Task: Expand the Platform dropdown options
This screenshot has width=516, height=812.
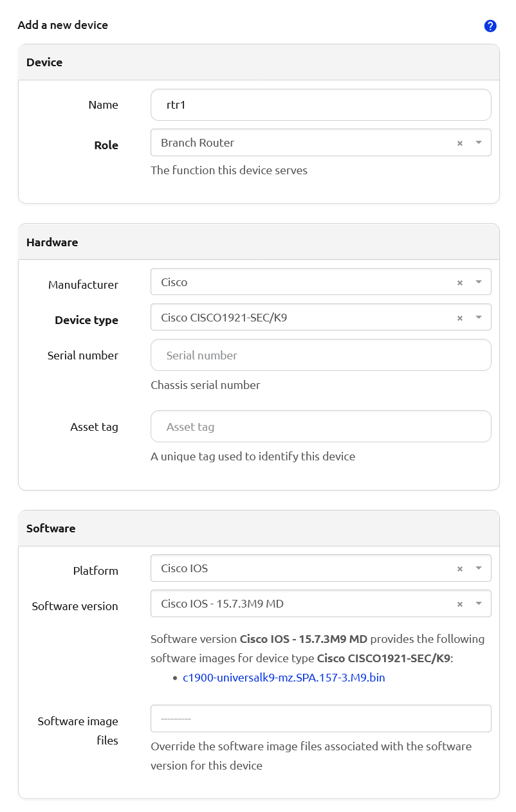Action: coord(479,568)
